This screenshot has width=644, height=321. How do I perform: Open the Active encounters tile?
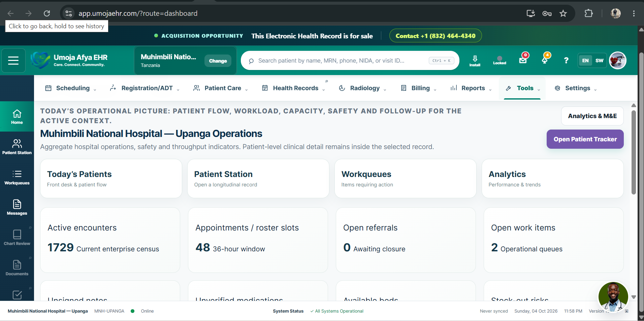coord(110,240)
